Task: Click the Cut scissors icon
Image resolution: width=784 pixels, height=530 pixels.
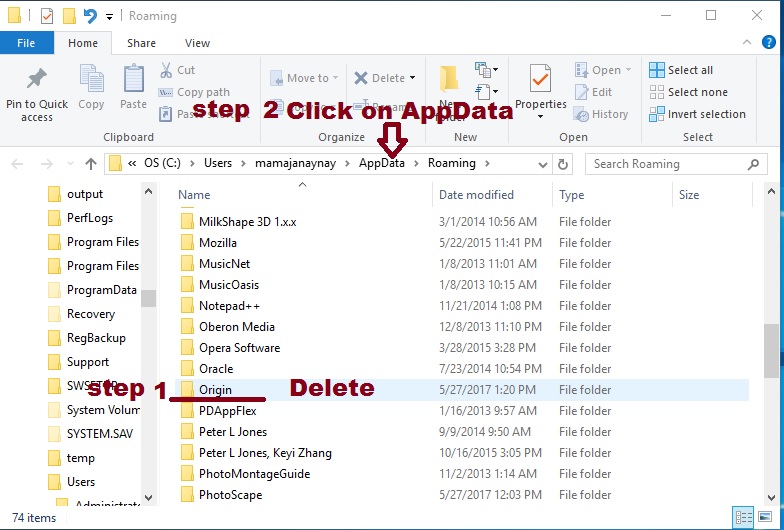Action: pos(166,70)
